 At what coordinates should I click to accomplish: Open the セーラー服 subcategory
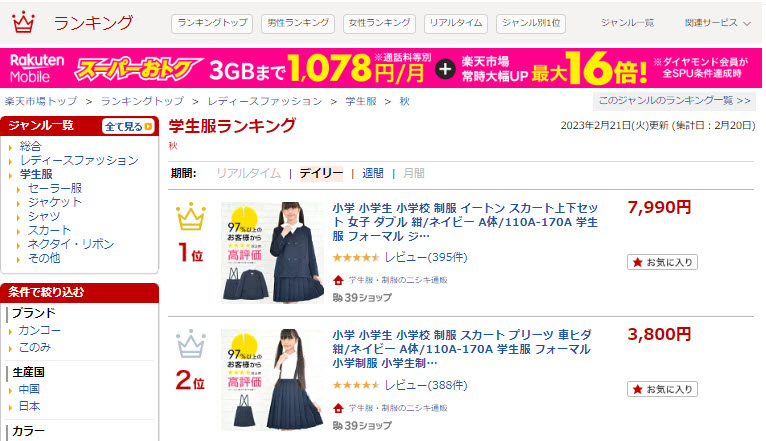[55, 188]
